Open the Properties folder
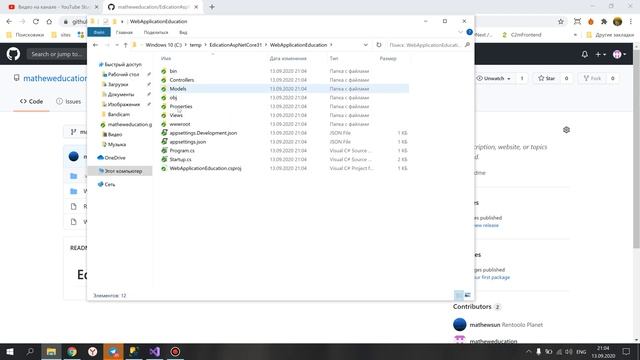The width and height of the screenshot is (640, 360). coord(181,107)
